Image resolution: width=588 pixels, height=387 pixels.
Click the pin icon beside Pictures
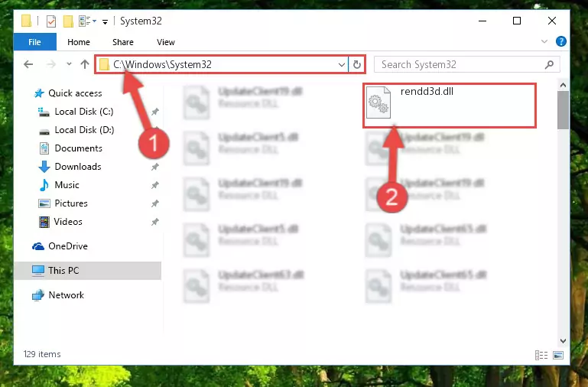coord(154,203)
